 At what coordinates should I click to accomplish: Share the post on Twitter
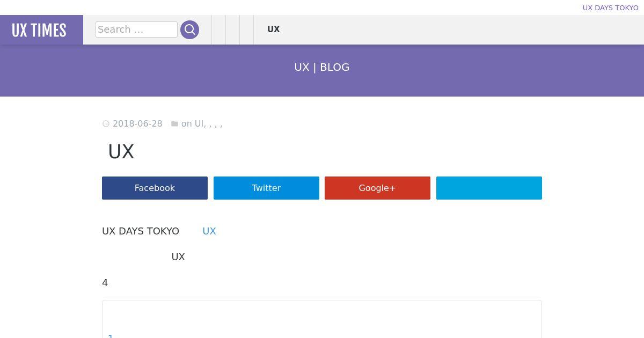click(266, 188)
